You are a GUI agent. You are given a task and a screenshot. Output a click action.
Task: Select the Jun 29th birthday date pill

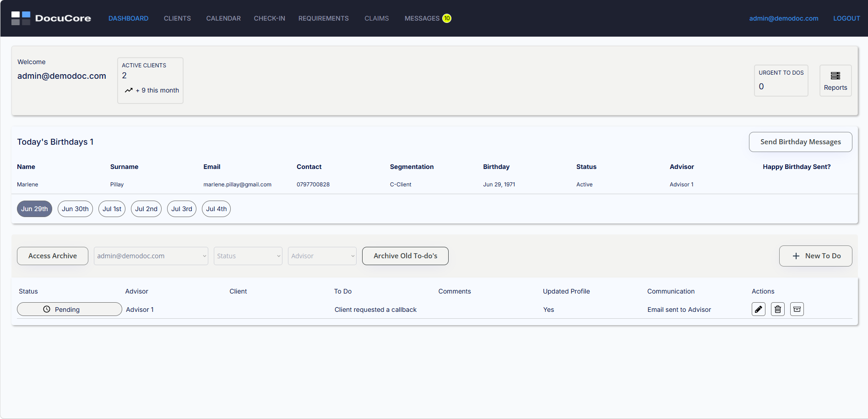pyautogui.click(x=34, y=209)
